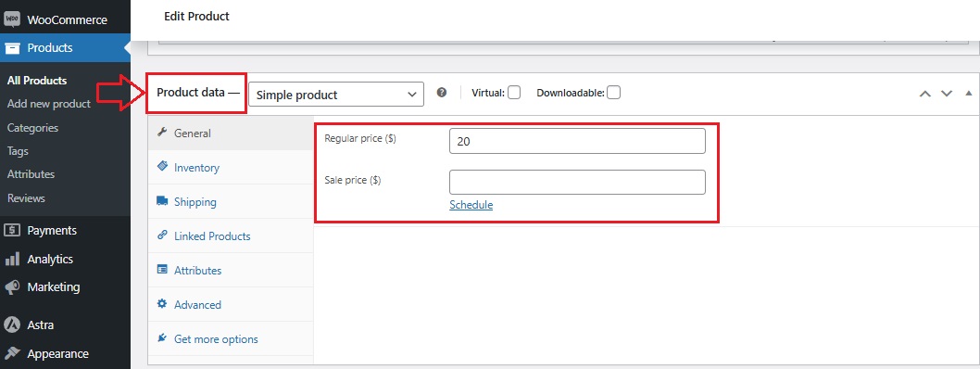Screen dimensions: 980x369
Task: Click the Edit Product page heading
Action: pos(196,17)
